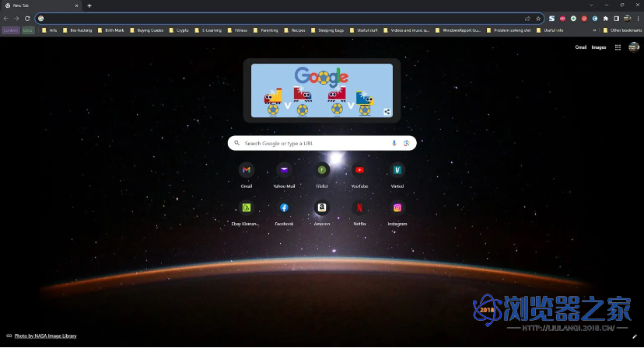644x348 pixels.
Task: Open Photo by NASA Image Library link
Action: 45,336
